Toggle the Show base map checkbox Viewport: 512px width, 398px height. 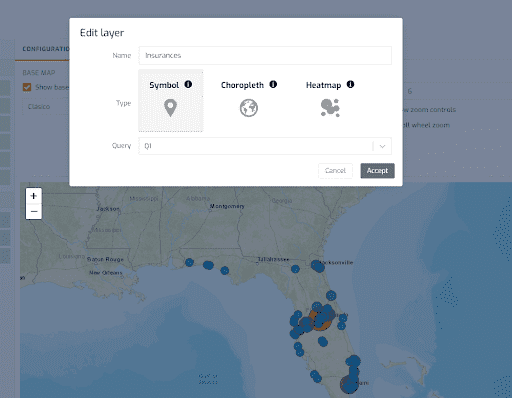(27, 87)
